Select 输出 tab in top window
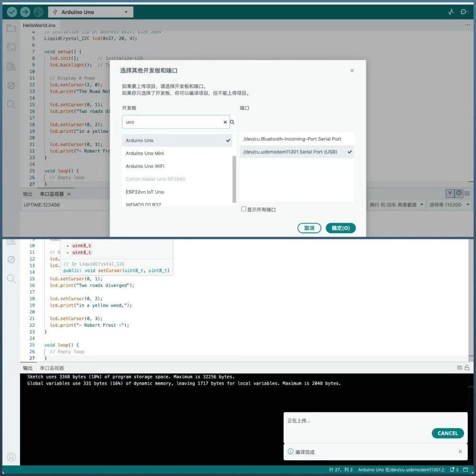This screenshot has height=476, width=476. pyautogui.click(x=28, y=194)
